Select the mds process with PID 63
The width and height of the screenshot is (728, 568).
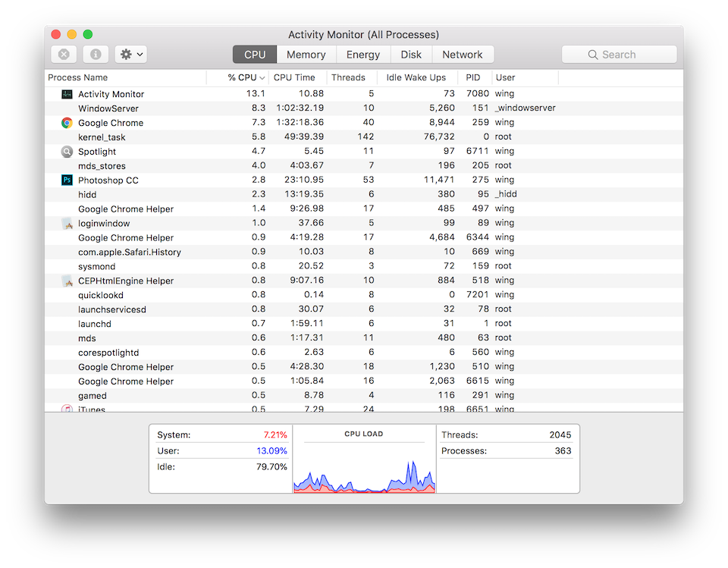(x=364, y=338)
